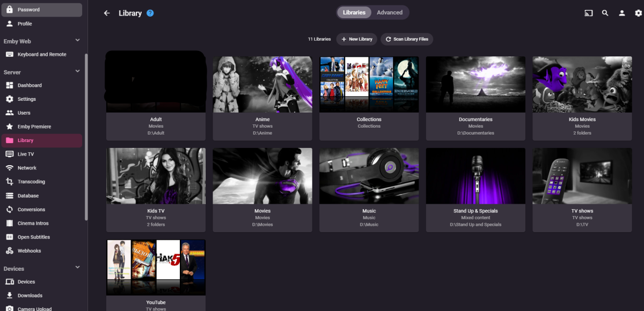Create a New Library
644x311 pixels.
[x=356, y=39]
